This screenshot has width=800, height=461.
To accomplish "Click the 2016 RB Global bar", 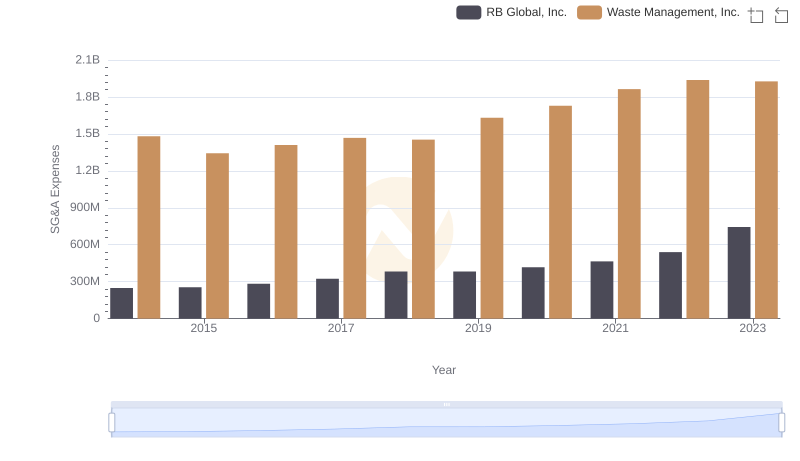I will [259, 301].
